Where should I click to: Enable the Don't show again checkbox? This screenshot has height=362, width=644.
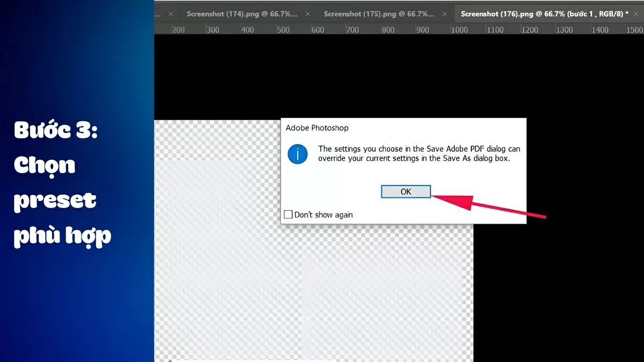click(x=288, y=215)
